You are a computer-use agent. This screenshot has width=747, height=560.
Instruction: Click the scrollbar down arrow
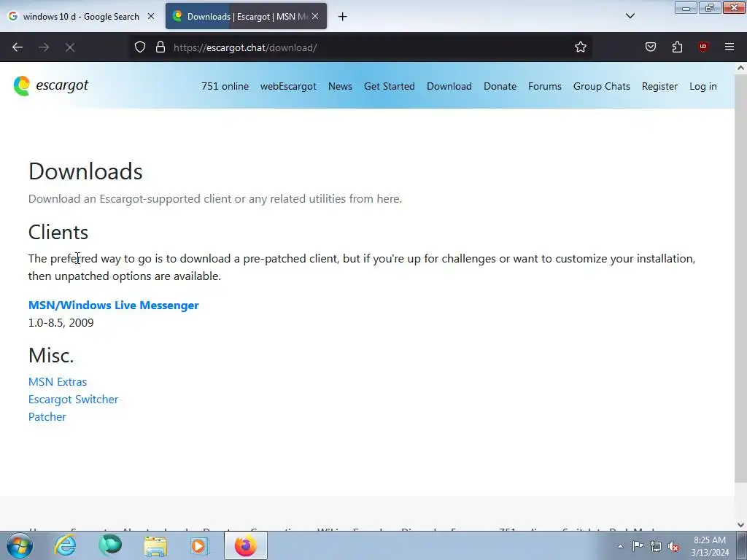741,525
